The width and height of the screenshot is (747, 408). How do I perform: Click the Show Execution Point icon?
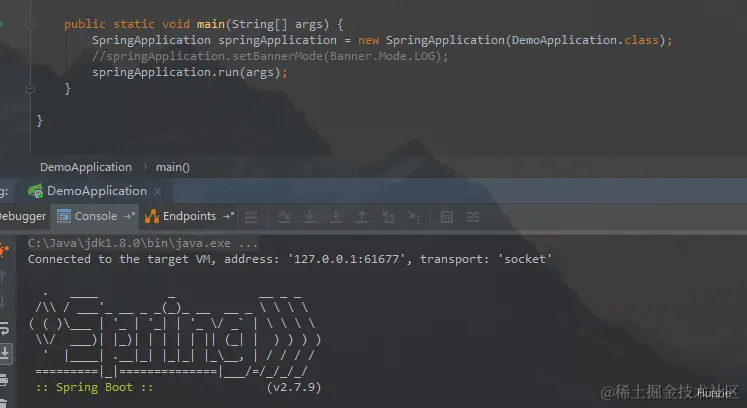click(x=283, y=217)
